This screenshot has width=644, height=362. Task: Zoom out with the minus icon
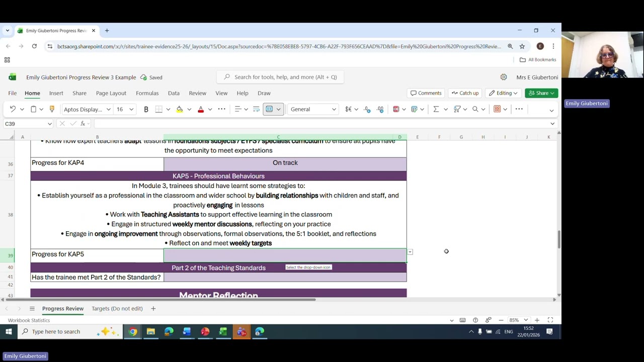501,320
